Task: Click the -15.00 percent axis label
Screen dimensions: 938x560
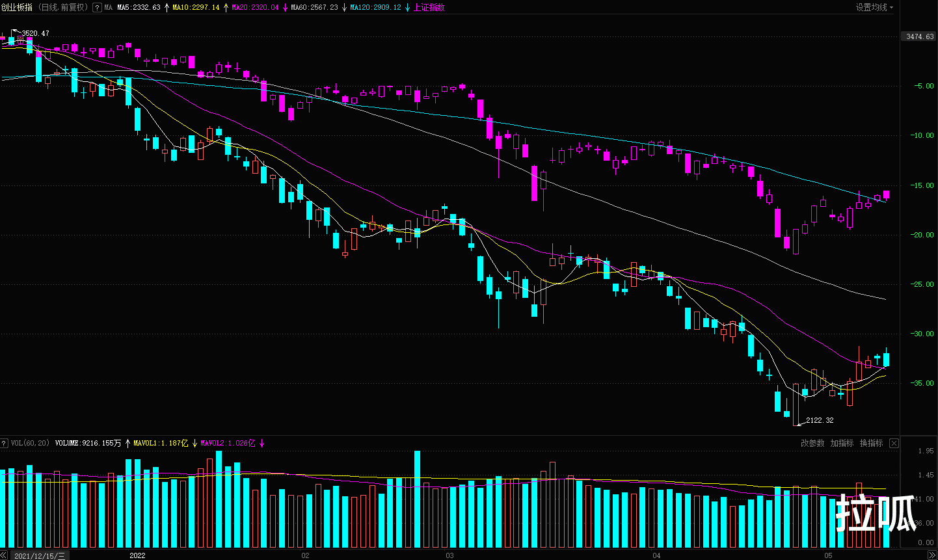Action: [x=922, y=185]
